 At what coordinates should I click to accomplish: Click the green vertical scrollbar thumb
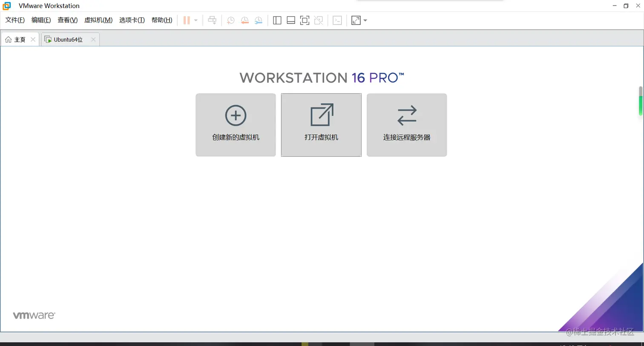[641, 106]
